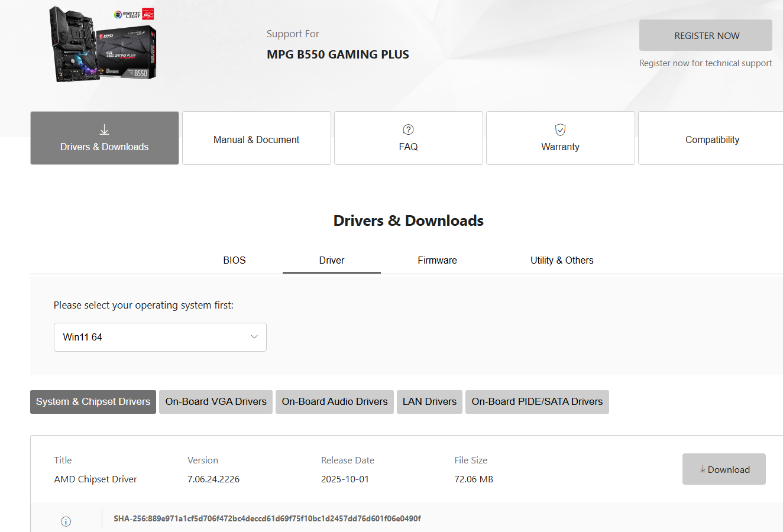The image size is (783, 532).
Task: Select the Driver sub-tab
Action: [x=332, y=260]
